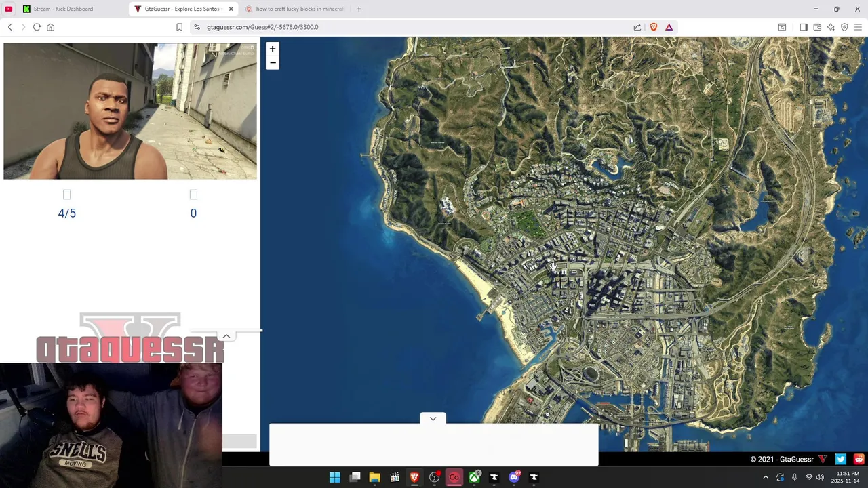The image size is (868, 488).
Task: Click microphone tray icon
Action: (795, 477)
